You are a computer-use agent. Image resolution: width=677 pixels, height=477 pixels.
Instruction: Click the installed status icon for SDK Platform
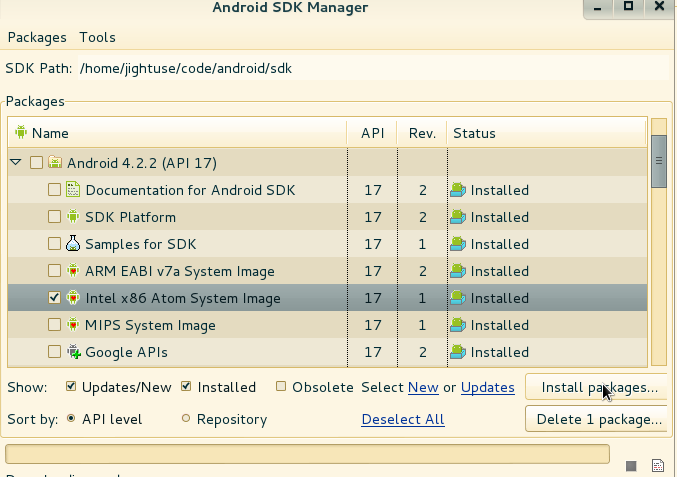click(458, 217)
